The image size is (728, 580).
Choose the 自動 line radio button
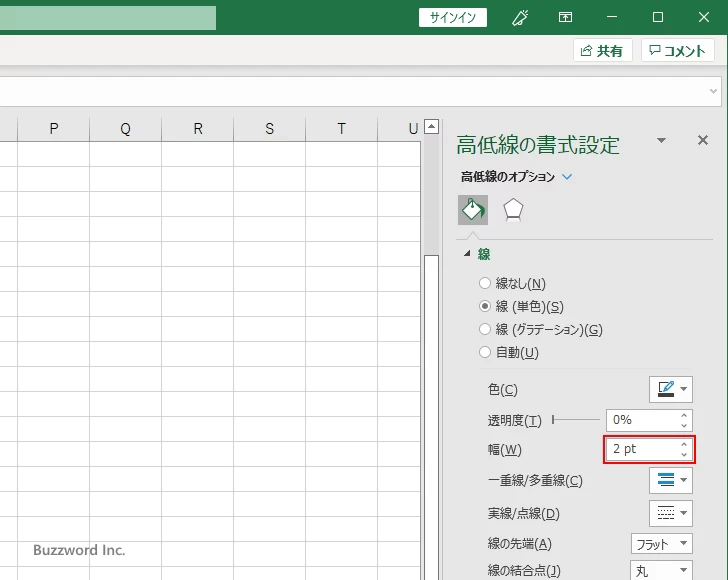tap(485, 353)
